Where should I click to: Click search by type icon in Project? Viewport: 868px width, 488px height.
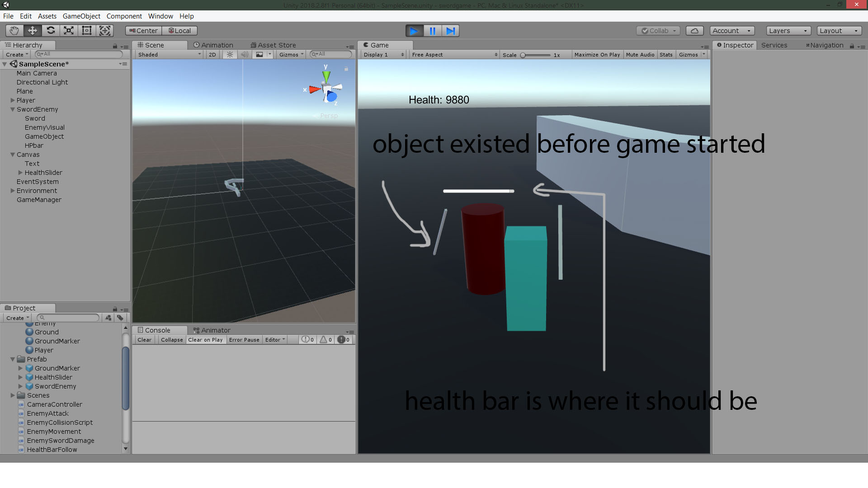coord(108,318)
